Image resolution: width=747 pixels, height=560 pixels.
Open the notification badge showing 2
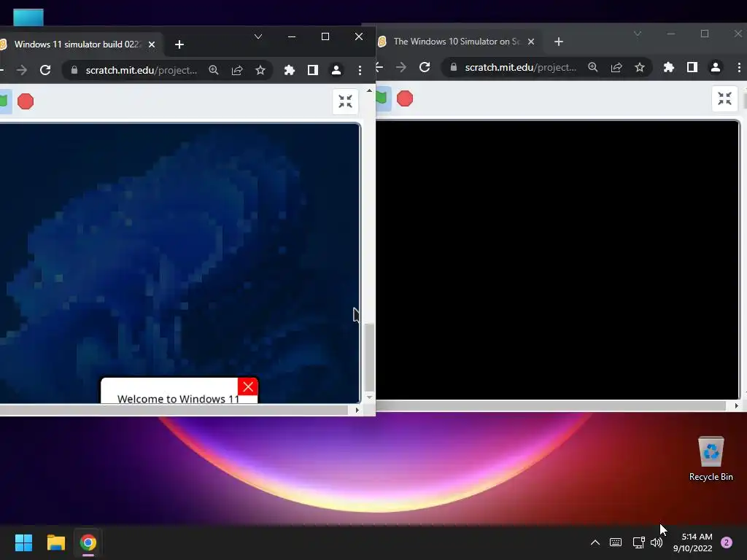pos(727,542)
